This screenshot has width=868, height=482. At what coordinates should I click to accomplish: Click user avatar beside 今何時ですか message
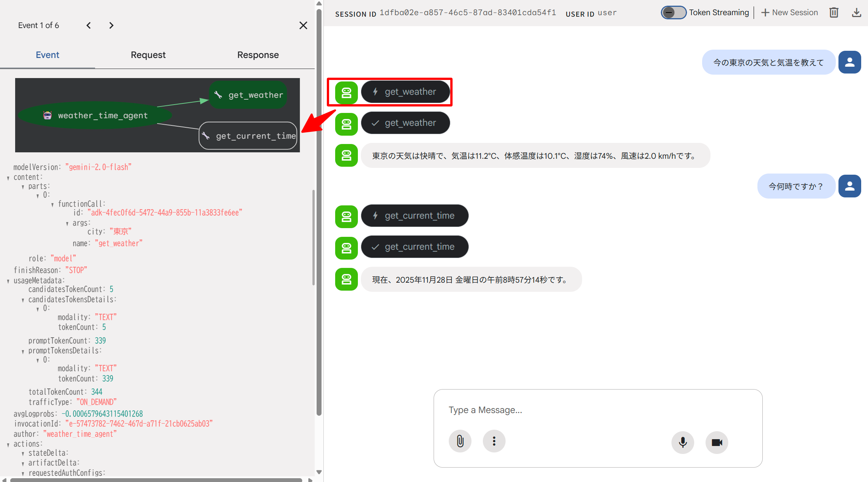tap(849, 186)
